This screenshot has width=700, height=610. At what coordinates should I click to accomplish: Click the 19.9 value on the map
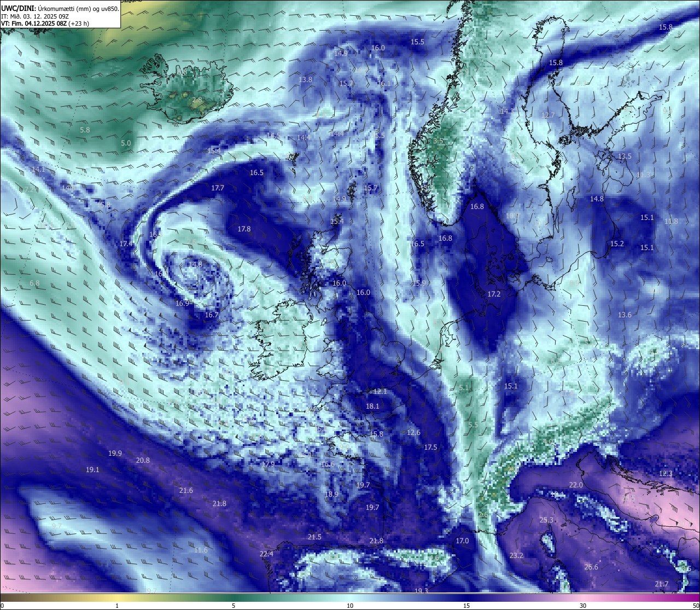coord(115,454)
